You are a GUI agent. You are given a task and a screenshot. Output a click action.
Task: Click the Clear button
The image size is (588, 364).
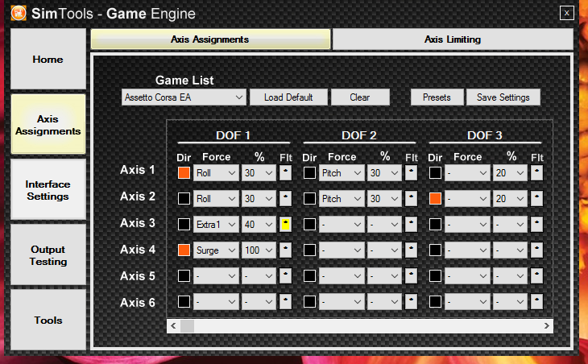[360, 97]
